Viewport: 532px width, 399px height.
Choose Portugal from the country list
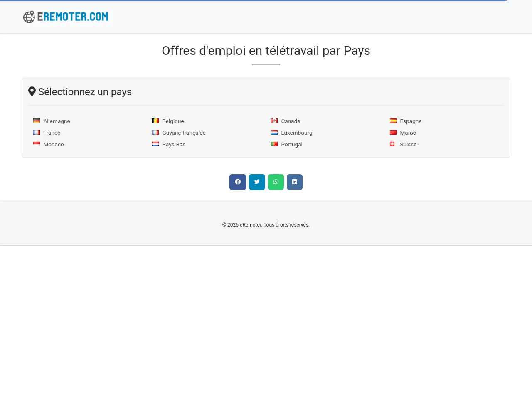292,145
